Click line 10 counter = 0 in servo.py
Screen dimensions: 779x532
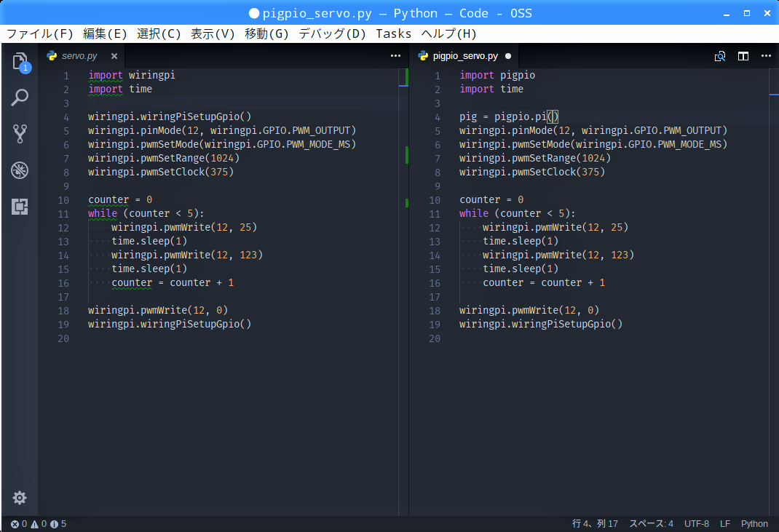[x=120, y=199]
